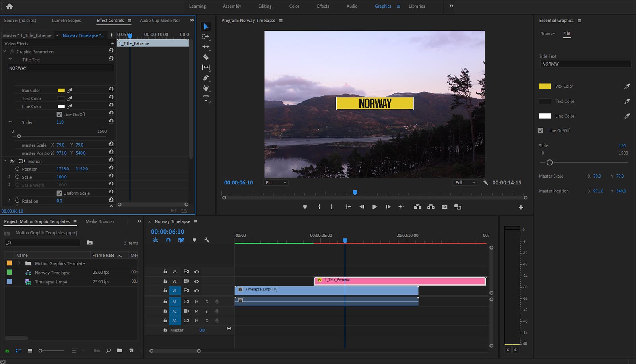Open the program monitor button editor plus
Image resolution: width=636 pixels, height=364 pixels.
(x=521, y=207)
